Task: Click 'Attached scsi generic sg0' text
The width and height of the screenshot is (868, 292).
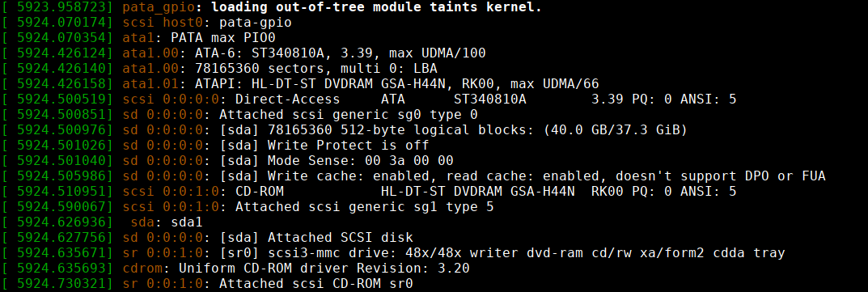Action: pos(320,115)
